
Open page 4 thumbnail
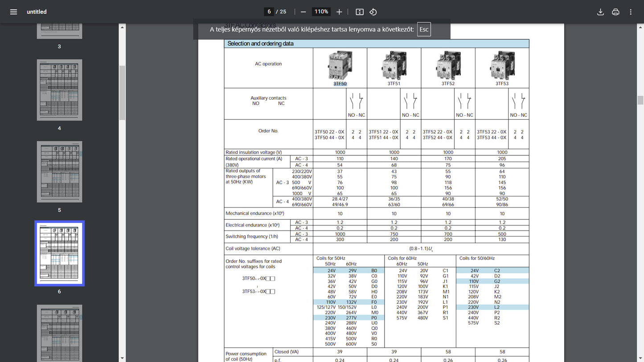[59, 90]
